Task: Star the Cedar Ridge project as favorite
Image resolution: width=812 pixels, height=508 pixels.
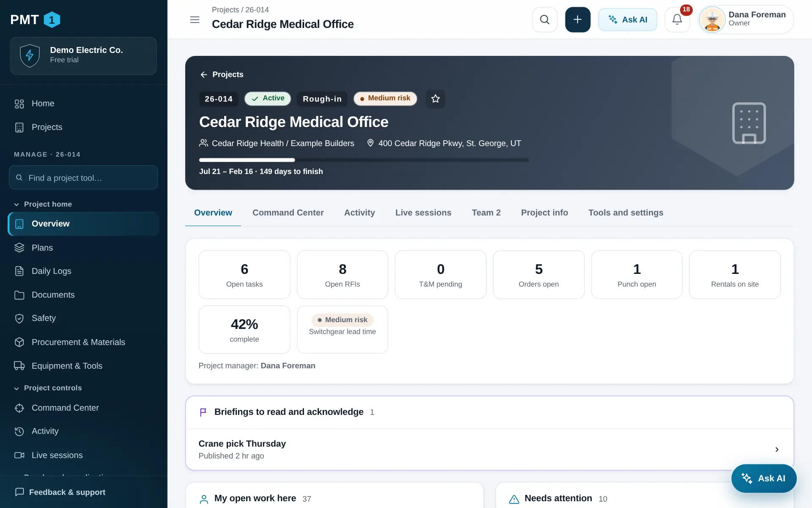Action: 435,99
